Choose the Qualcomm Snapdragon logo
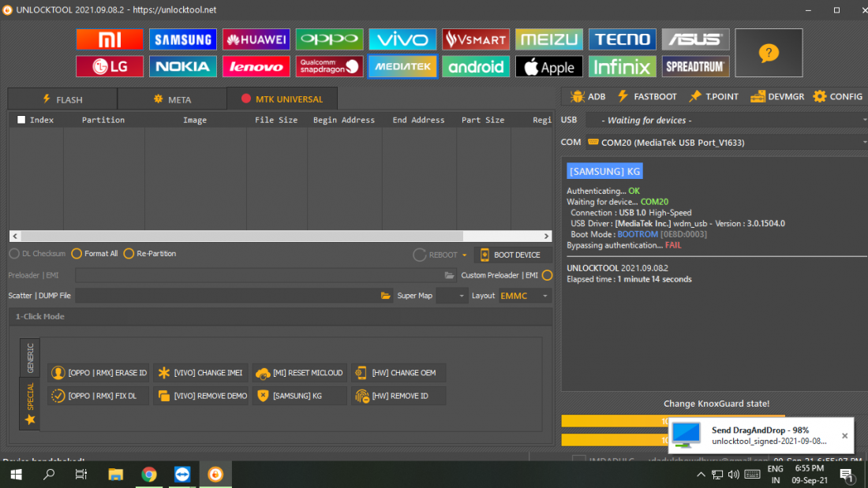Image resolution: width=868 pixels, height=488 pixels. (x=329, y=66)
